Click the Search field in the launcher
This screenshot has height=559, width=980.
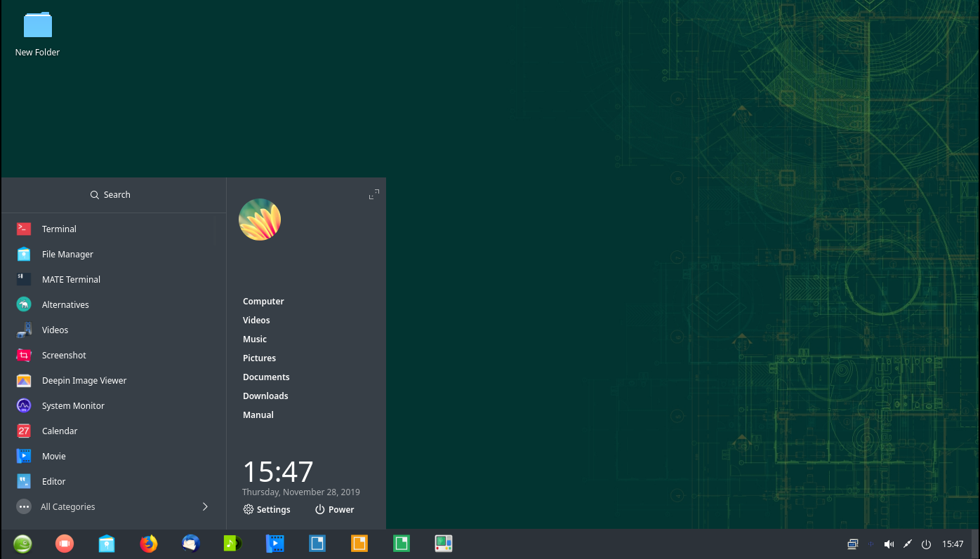coord(111,195)
